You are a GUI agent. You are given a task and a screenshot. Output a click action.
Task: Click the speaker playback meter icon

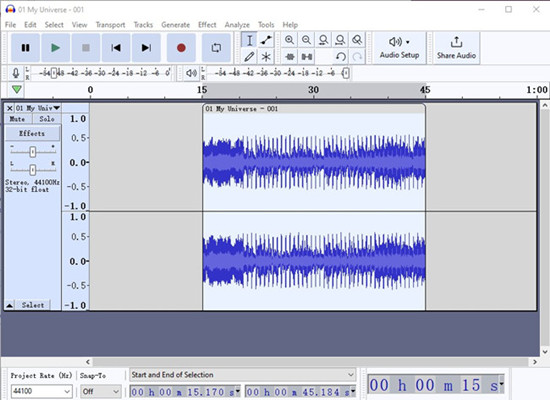pyautogui.click(x=191, y=73)
